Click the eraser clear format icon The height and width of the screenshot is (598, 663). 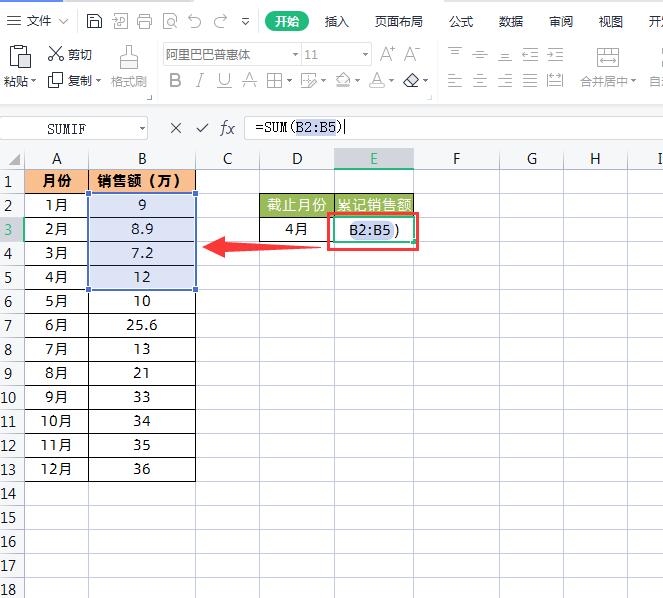(411, 80)
